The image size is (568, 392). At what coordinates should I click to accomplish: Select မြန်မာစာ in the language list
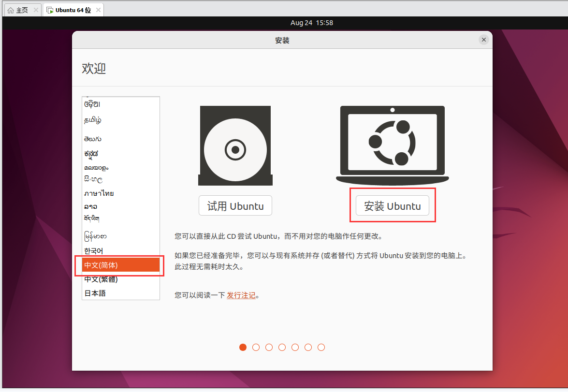[x=121, y=236]
